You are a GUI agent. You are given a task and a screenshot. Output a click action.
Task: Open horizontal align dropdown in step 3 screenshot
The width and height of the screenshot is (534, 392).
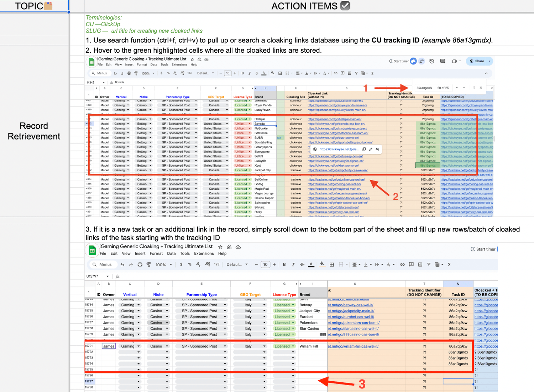point(356,265)
